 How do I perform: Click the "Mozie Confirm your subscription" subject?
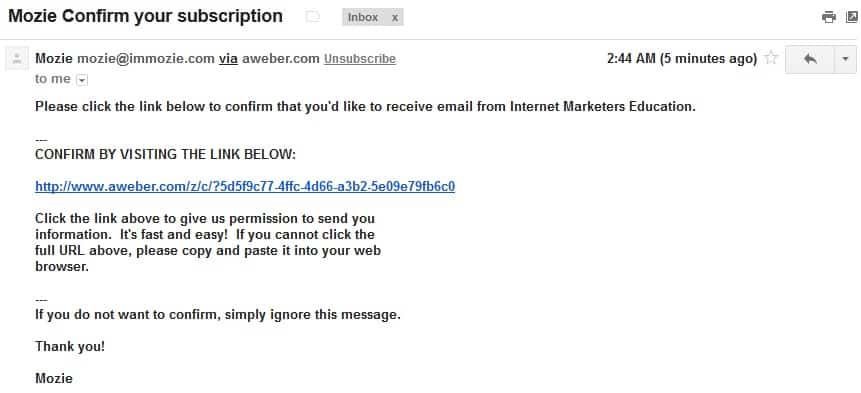146,16
